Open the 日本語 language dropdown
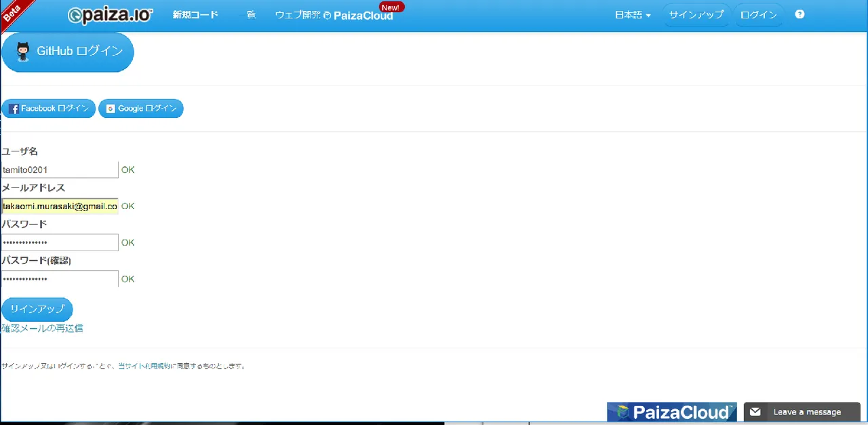868x425 pixels. (633, 15)
